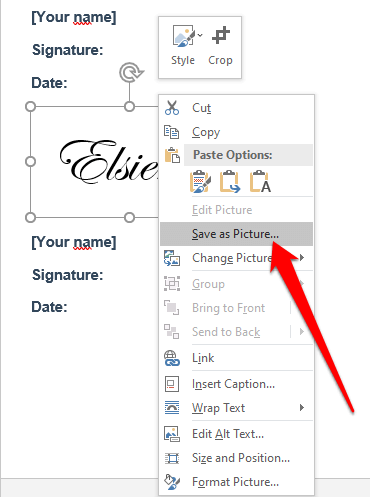
Task: Open the Style dropdown arrow
Action: (200, 35)
